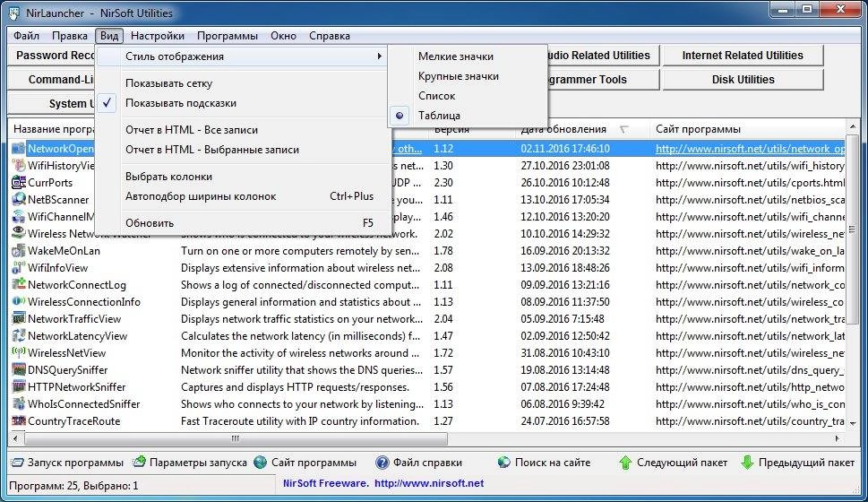Click horizontal scrollbar right arrow
This screenshot has width=868, height=502.
[x=838, y=438]
